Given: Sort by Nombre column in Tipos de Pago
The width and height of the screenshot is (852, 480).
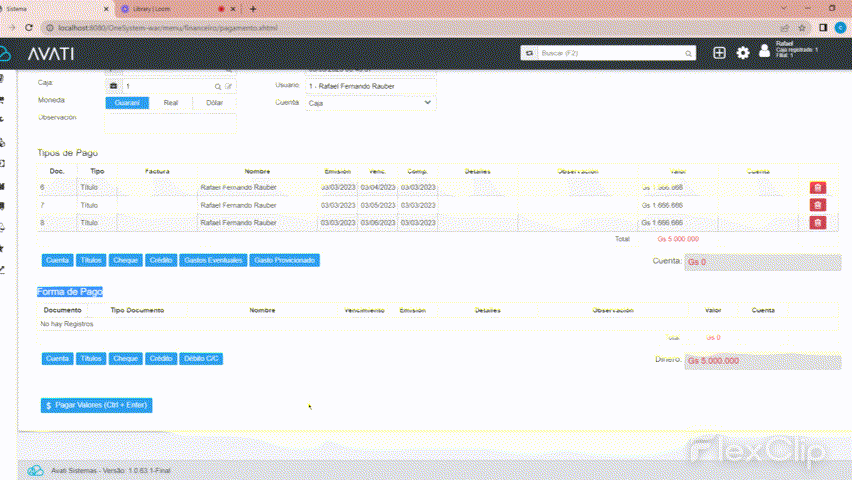Looking at the screenshot, I should 257,171.
